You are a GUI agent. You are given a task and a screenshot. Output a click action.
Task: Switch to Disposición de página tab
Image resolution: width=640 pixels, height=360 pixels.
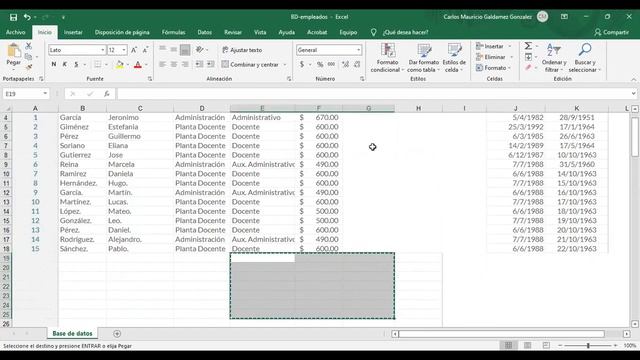pos(122,32)
